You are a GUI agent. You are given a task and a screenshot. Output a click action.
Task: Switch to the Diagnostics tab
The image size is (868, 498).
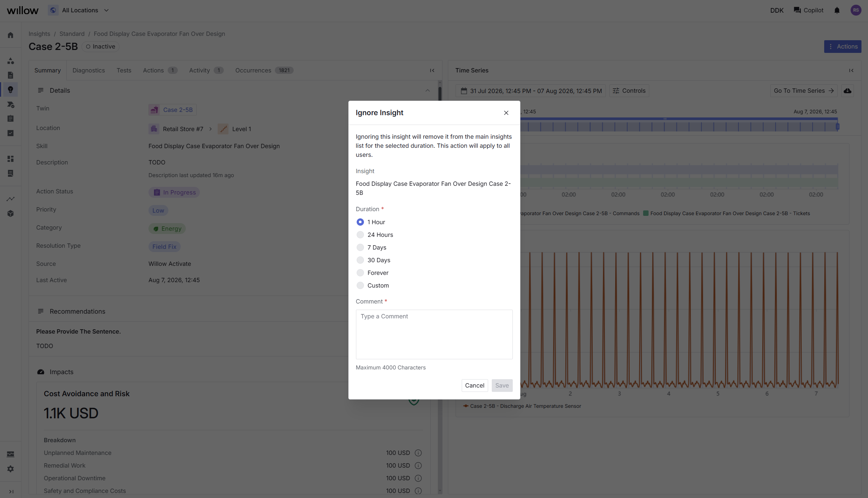pyautogui.click(x=89, y=70)
